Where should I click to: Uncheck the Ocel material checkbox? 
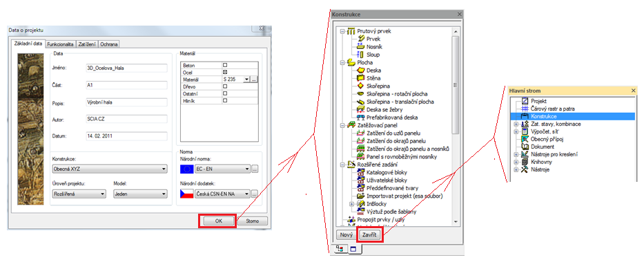224,72
